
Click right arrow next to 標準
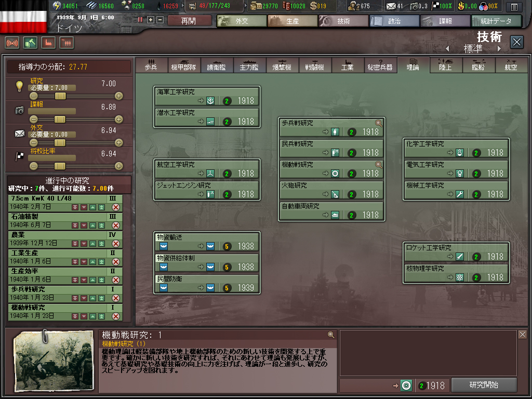499,48
